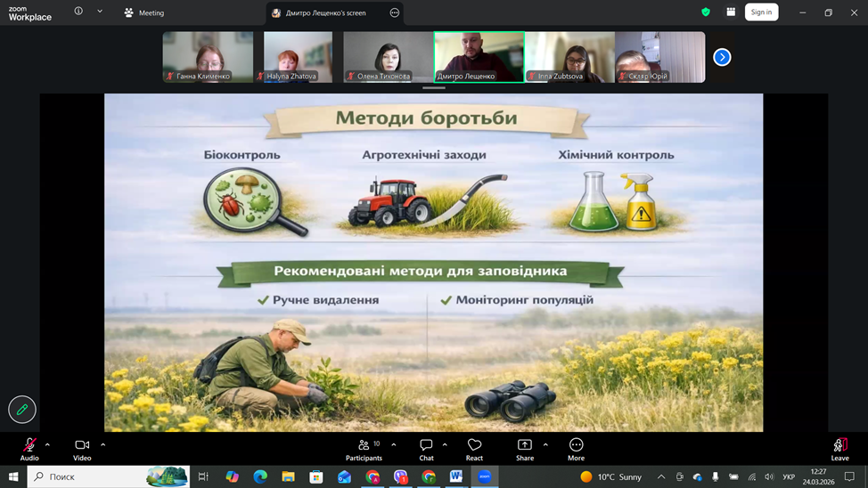Click the Sign in button
The image size is (868, 488).
pyautogui.click(x=761, y=12)
